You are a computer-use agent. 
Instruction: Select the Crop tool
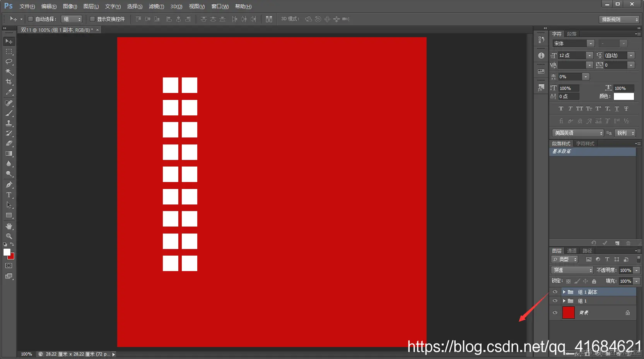pyautogui.click(x=9, y=82)
